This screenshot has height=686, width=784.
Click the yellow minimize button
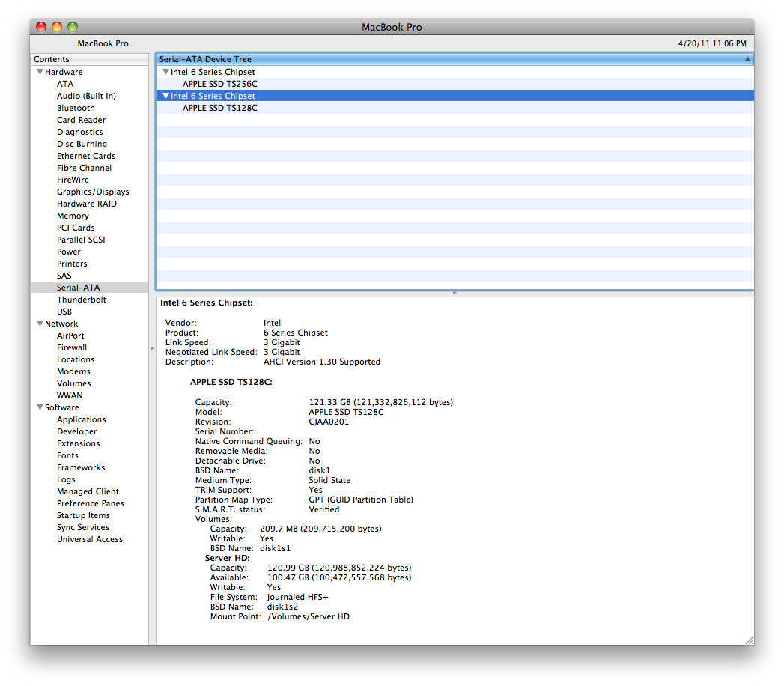pyautogui.click(x=57, y=27)
